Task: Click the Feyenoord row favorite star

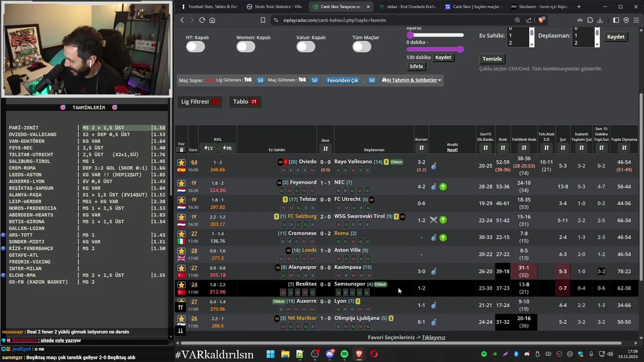Action: tap(182, 183)
